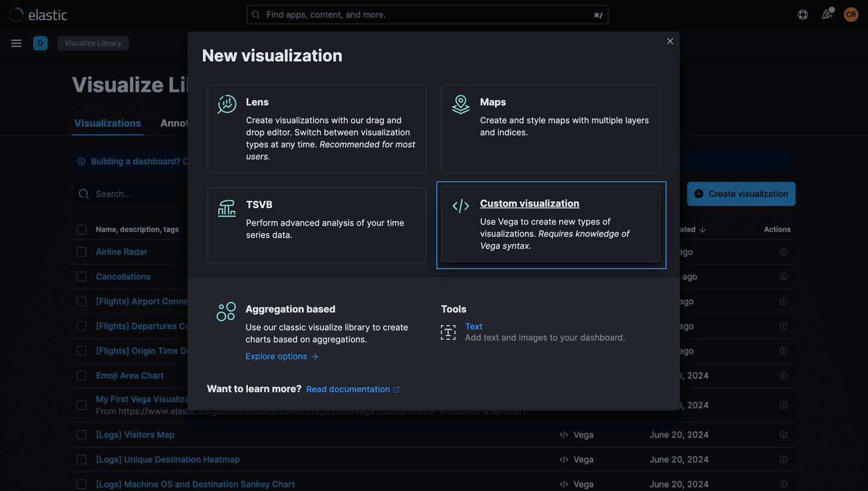Check the checkbox for Airline Radar
This screenshot has height=491, width=868.
[x=81, y=252]
